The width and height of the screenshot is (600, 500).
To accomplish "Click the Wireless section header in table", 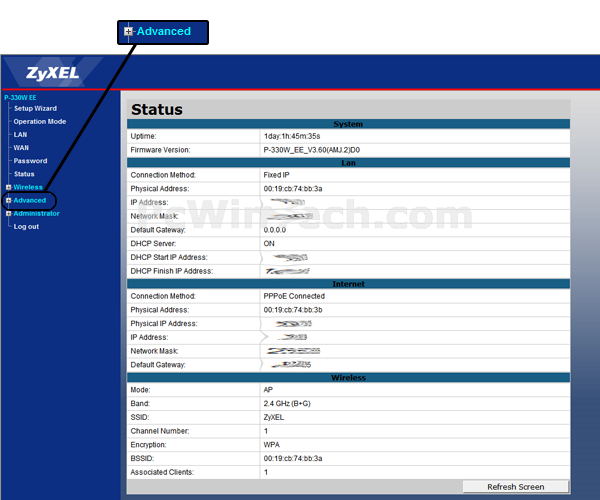I will (348, 378).
